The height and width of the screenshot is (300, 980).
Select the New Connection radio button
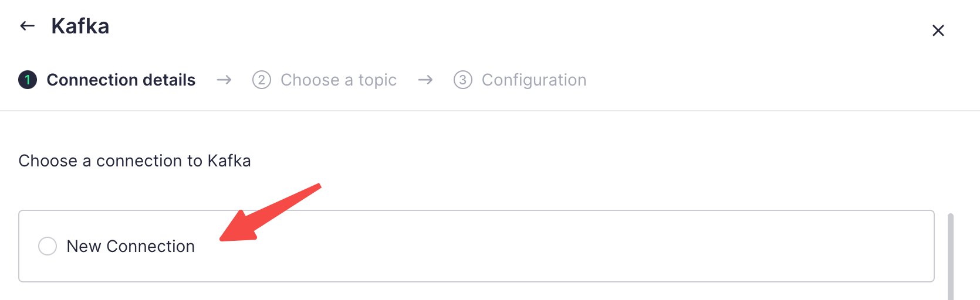click(x=48, y=246)
